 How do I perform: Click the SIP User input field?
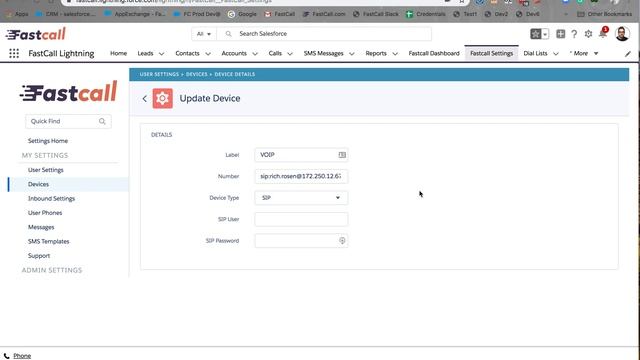pos(301,219)
